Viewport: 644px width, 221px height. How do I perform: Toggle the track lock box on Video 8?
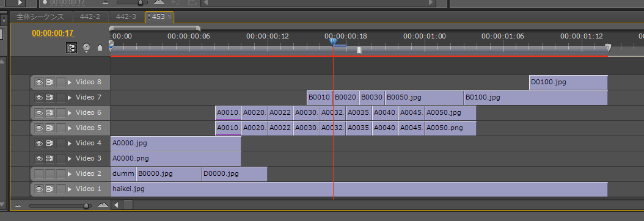tap(60, 82)
